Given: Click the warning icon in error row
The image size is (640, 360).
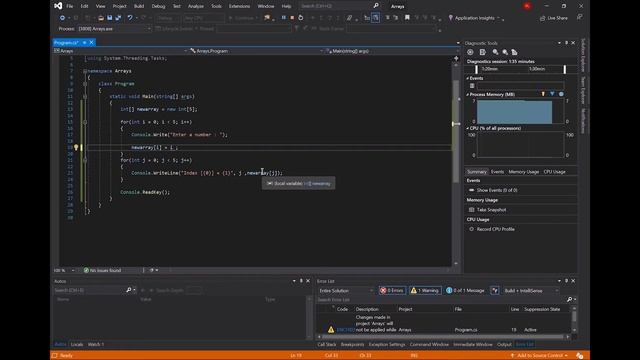Looking at the screenshot, I should 331,329.
